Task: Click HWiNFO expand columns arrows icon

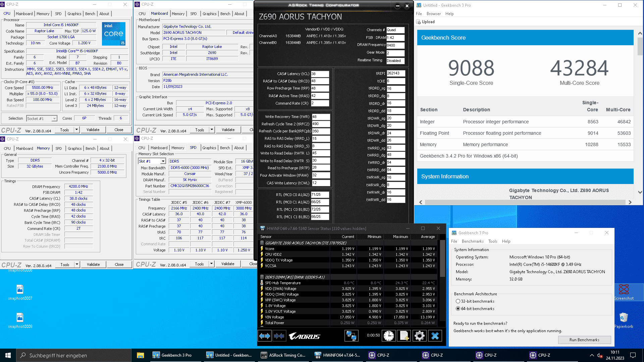Action: click(265, 336)
